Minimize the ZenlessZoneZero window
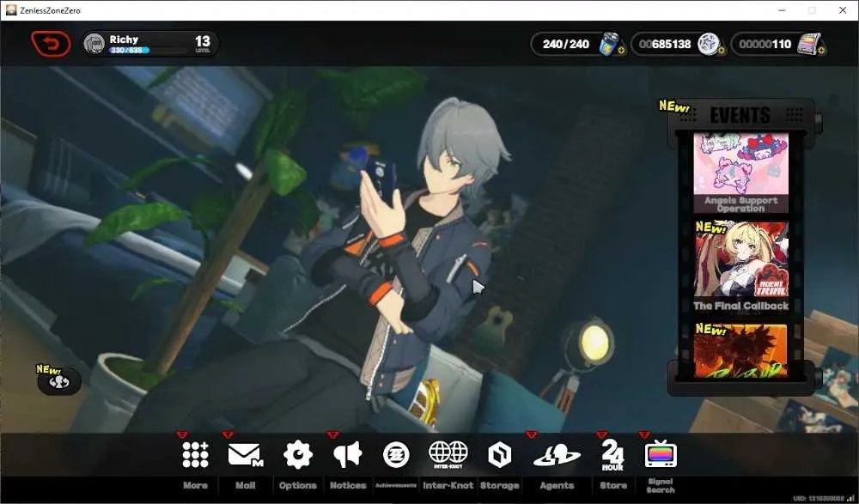 coord(782,10)
